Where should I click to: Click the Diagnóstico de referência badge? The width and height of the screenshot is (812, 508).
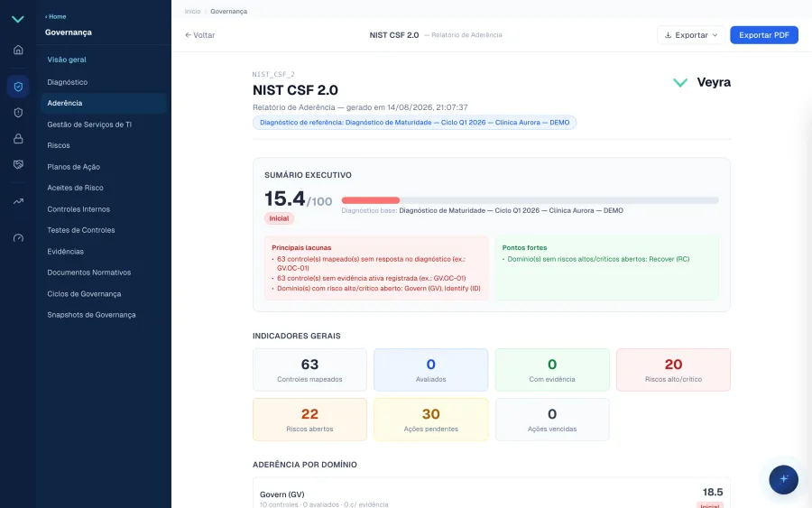(414, 123)
